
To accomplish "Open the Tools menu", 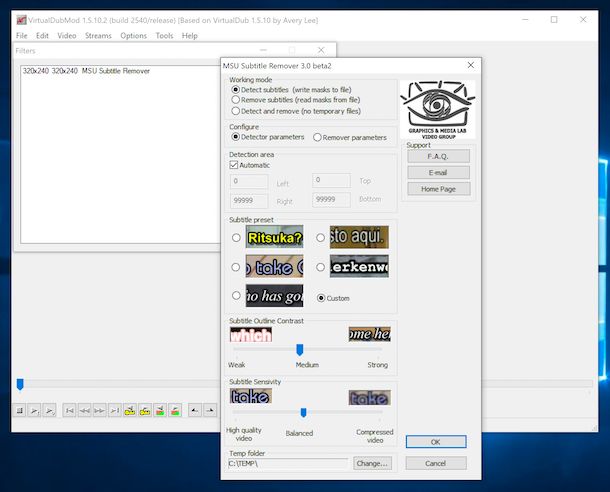I will pyautogui.click(x=164, y=36).
